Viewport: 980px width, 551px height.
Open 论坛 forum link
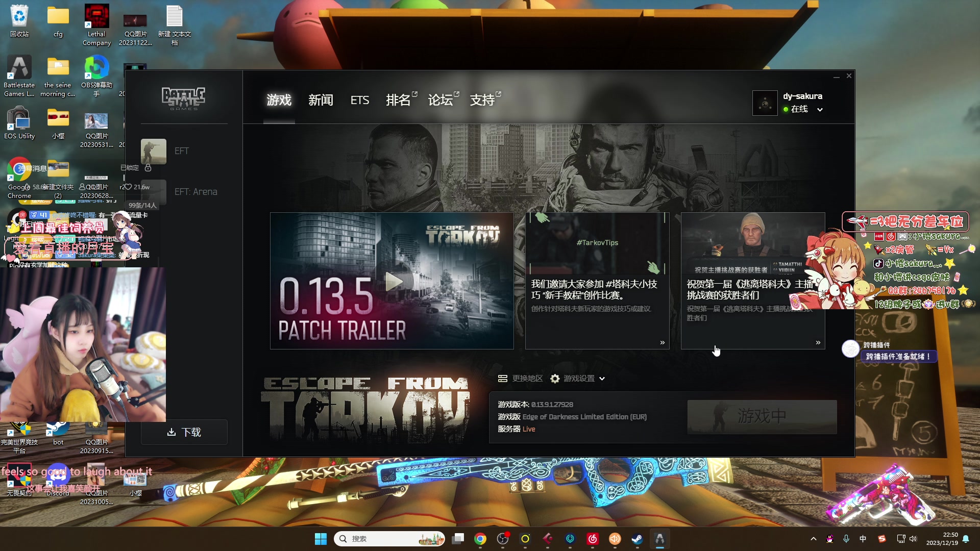point(440,100)
